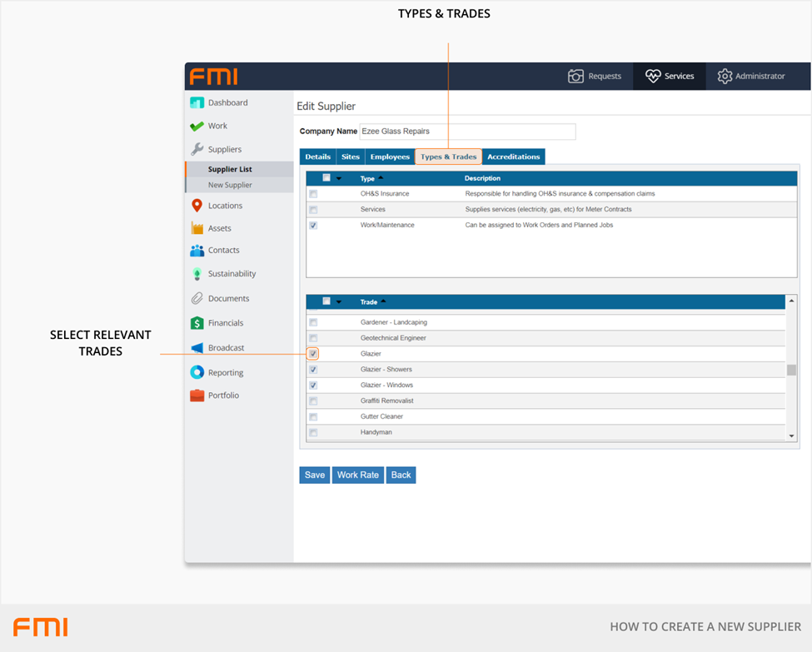Open dropdown arrow beside Trade header checkbox

coord(339,302)
